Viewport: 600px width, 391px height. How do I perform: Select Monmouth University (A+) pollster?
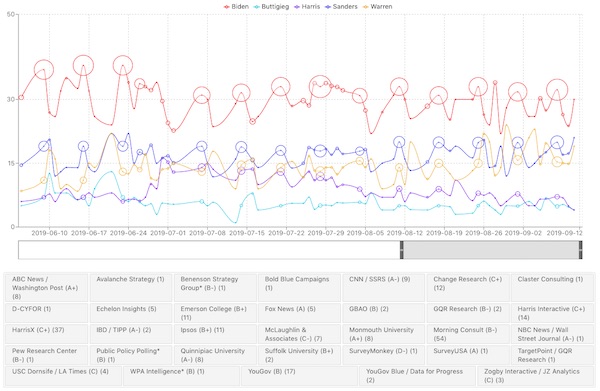tap(384, 334)
